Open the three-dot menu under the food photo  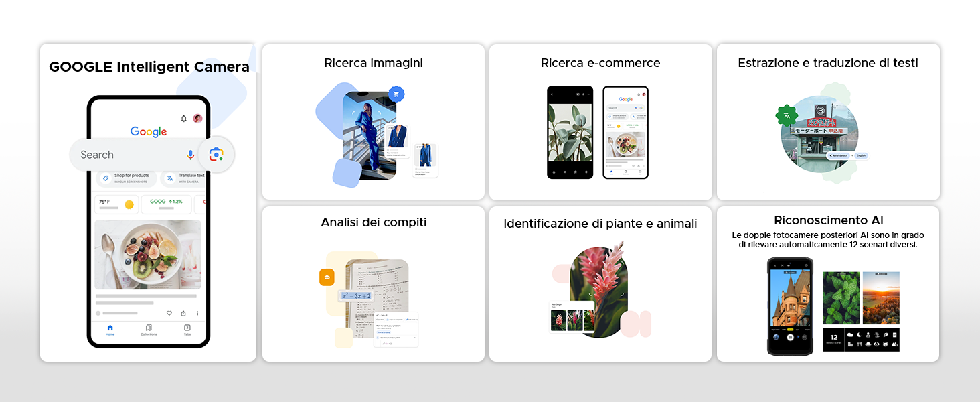coord(197,313)
